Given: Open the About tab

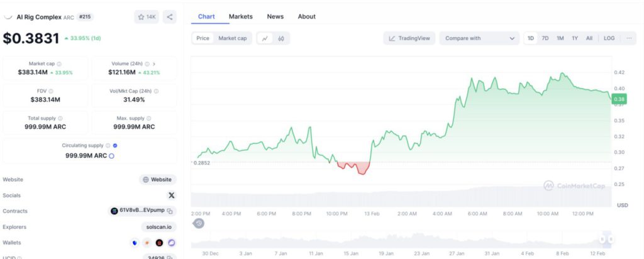Looking at the screenshot, I should pos(307,16).
